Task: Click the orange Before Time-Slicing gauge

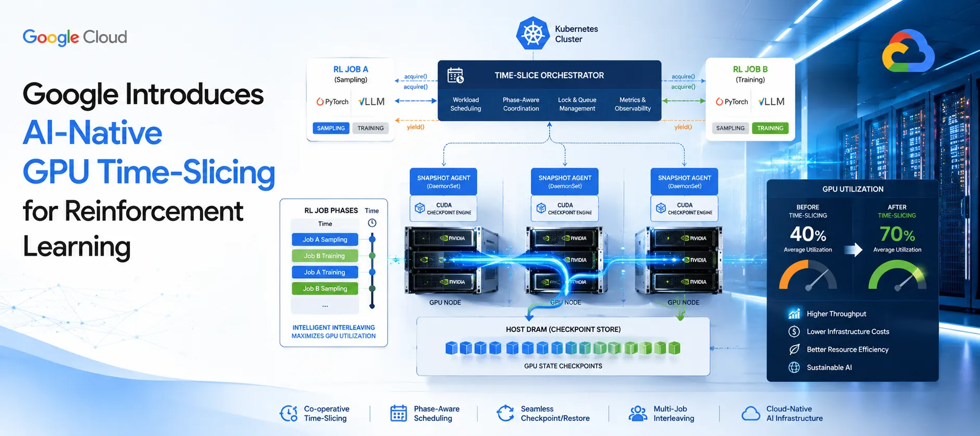Action: pos(808,275)
